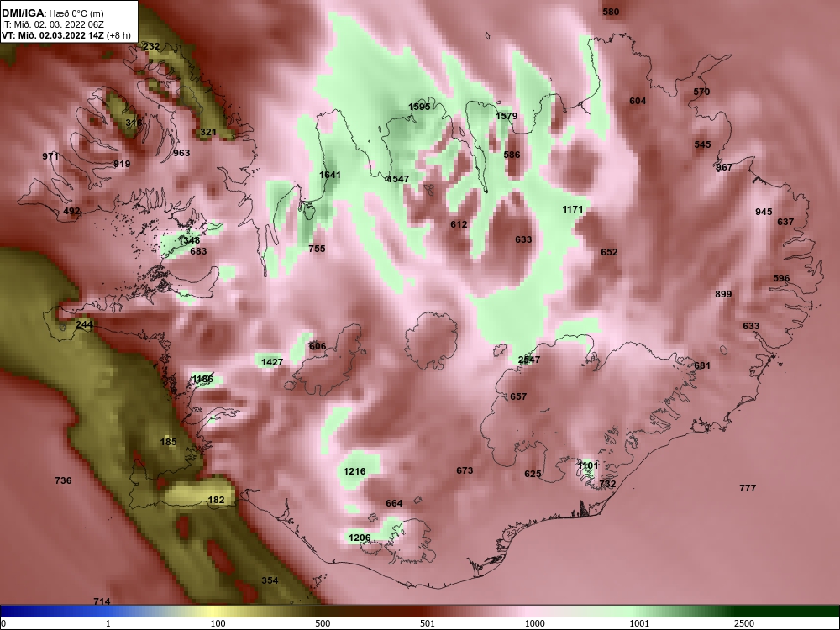Click the 755 label
840x630 pixels.
tap(317, 249)
